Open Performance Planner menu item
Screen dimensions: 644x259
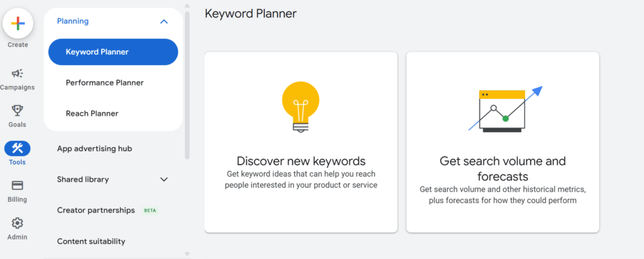pos(104,82)
